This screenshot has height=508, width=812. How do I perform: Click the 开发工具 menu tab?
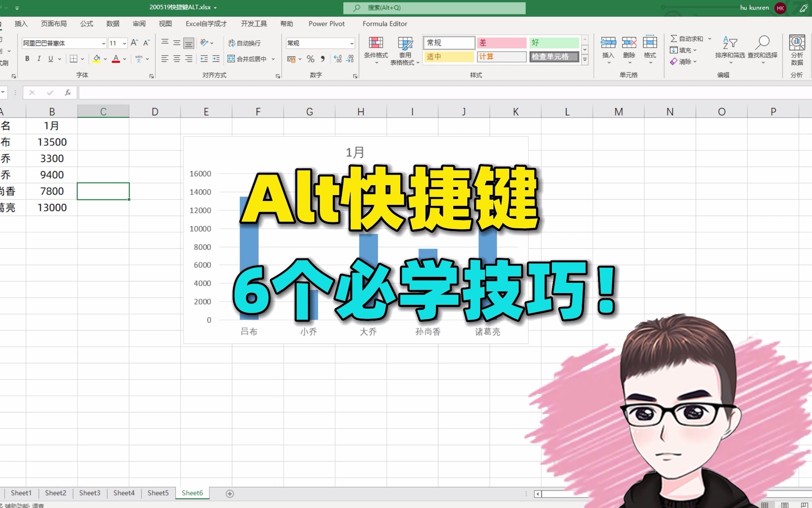(x=255, y=23)
